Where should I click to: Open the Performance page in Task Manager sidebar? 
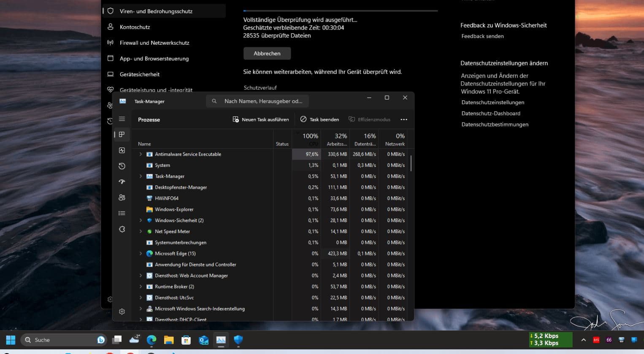pyautogui.click(x=122, y=150)
